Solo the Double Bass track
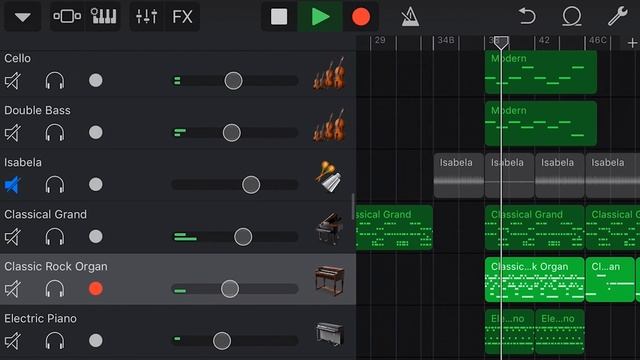Screen dimensions: 640x360 (55, 133)
